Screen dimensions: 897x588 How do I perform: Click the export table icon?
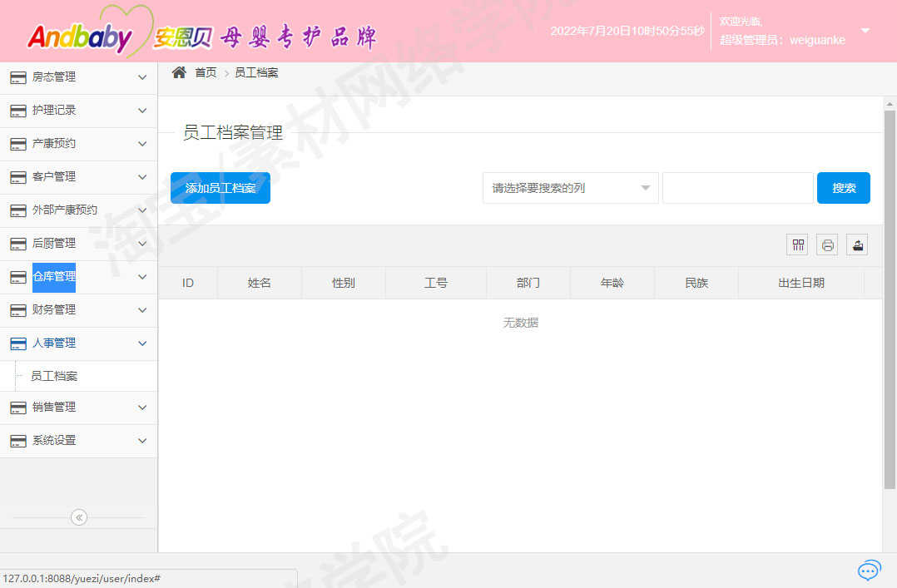click(x=857, y=245)
